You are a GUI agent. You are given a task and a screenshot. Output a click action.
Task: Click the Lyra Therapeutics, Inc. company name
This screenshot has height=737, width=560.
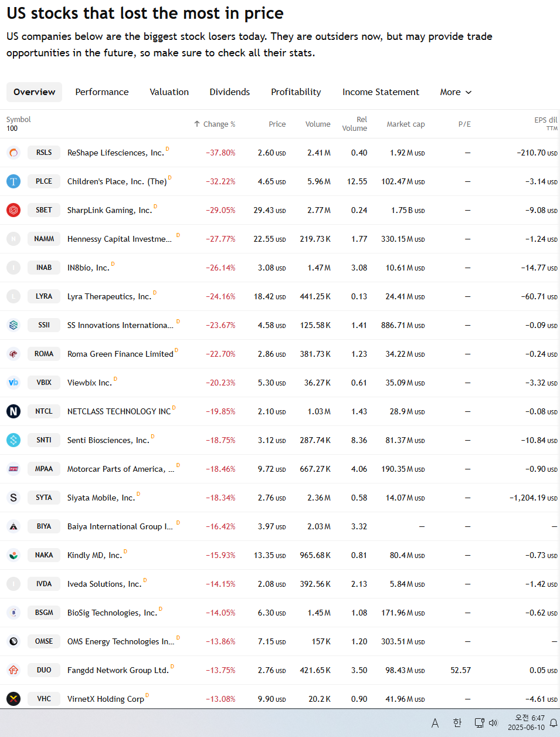[109, 296]
